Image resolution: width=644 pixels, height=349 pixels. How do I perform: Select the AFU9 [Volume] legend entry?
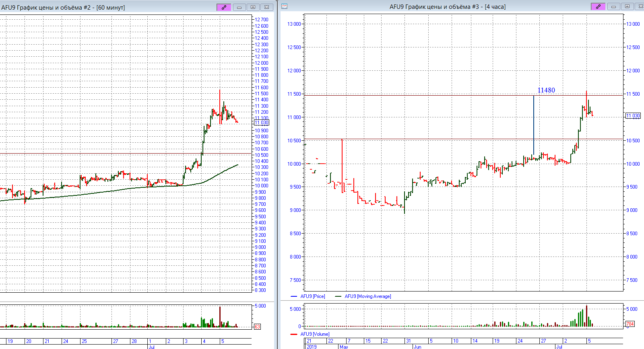[314, 334]
